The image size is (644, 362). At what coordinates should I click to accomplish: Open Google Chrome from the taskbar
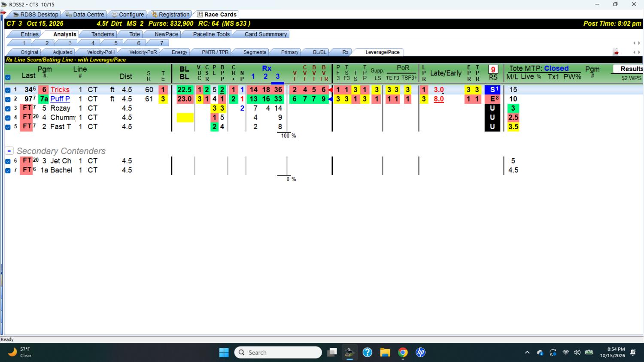(403, 353)
